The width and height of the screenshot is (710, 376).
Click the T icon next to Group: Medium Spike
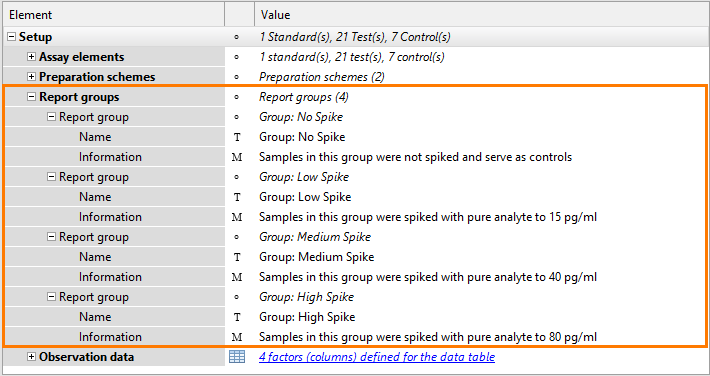[237, 257]
